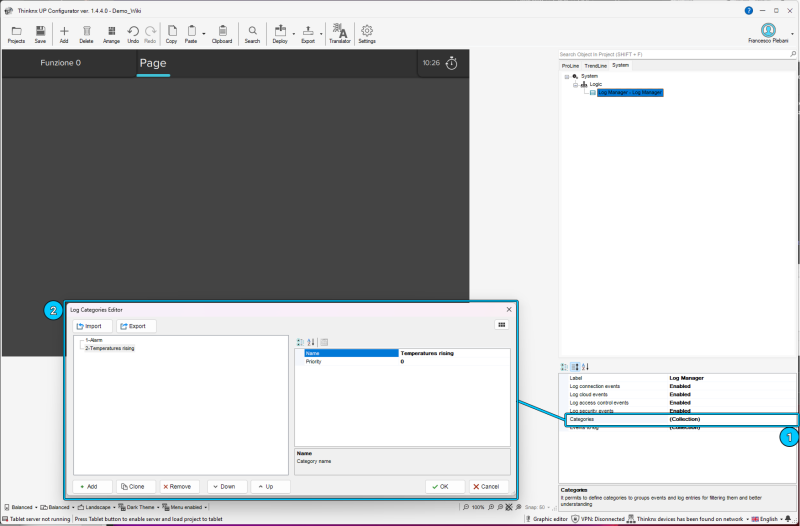Select the 1-Alarm category
The image size is (800, 526).
pos(94,340)
